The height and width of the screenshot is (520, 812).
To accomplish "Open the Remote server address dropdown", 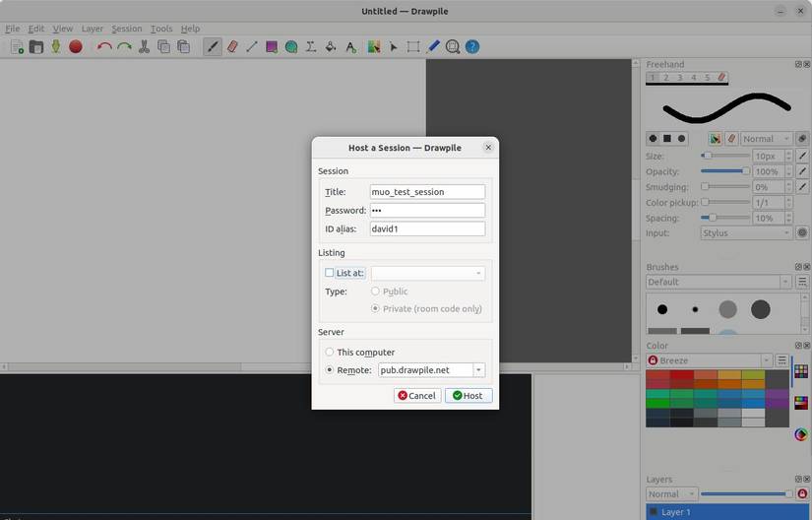I will [x=478, y=369].
